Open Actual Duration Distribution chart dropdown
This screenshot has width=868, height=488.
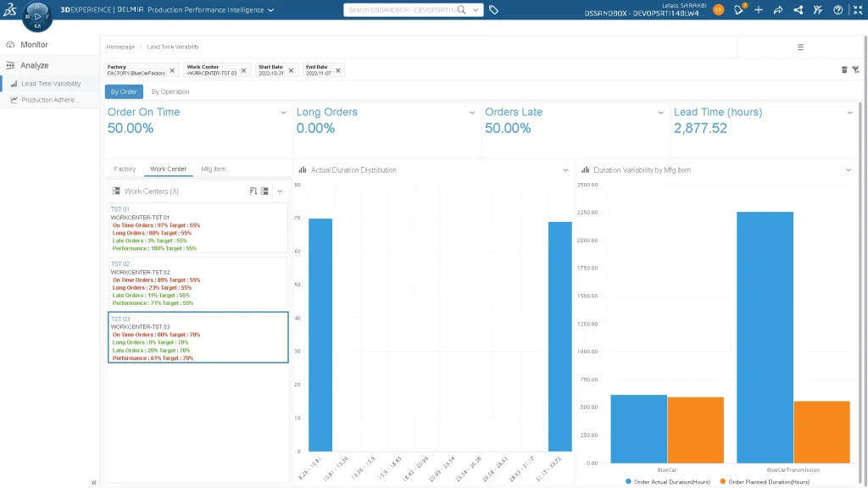[x=565, y=170]
